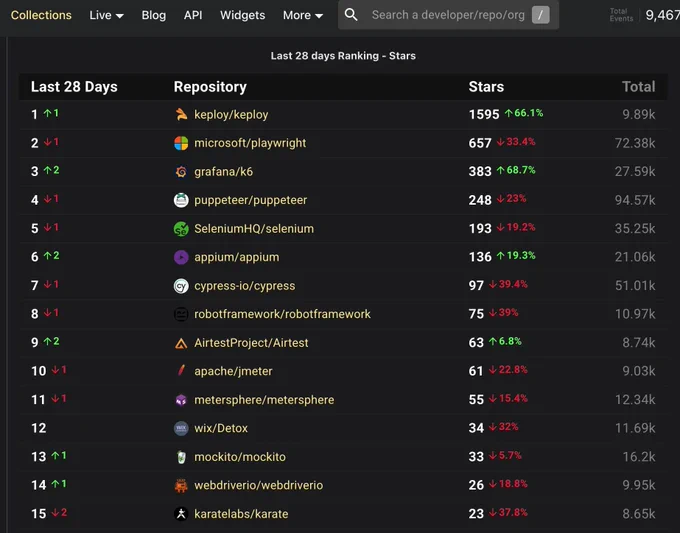Click the metersphere/metersphere cube icon
Image resolution: width=680 pixels, height=533 pixels.
coord(181,400)
